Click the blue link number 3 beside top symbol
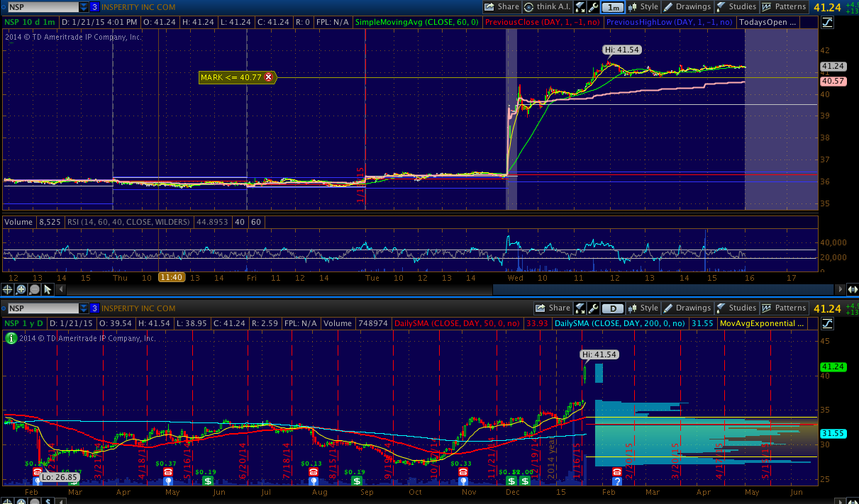Viewport: 859px width, 504px height. [94, 7]
